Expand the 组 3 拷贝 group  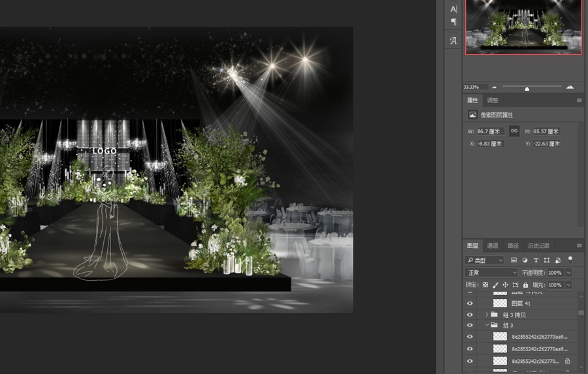point(487,315)
